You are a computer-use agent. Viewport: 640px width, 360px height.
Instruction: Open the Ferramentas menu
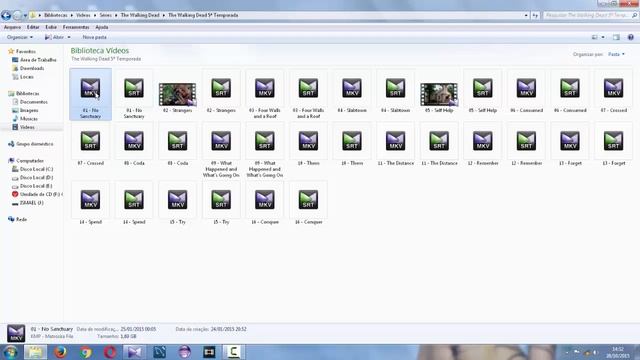tap(76, 27)
